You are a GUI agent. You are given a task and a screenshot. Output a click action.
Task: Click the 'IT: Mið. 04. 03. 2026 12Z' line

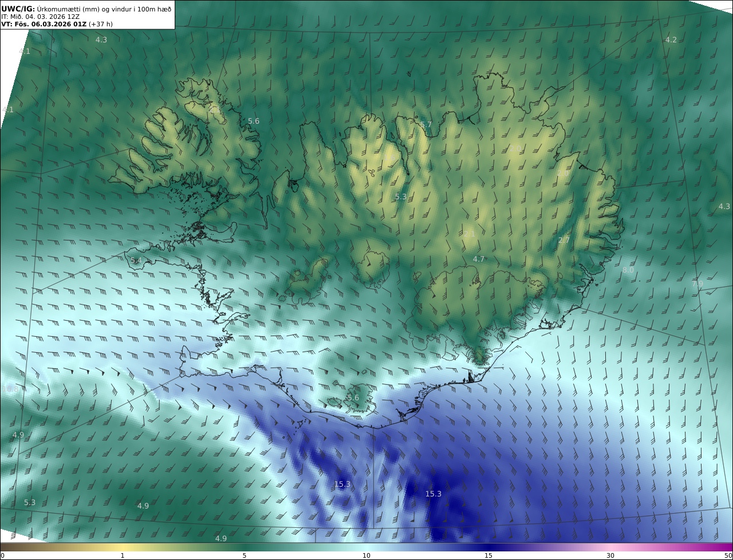(40, 17)
